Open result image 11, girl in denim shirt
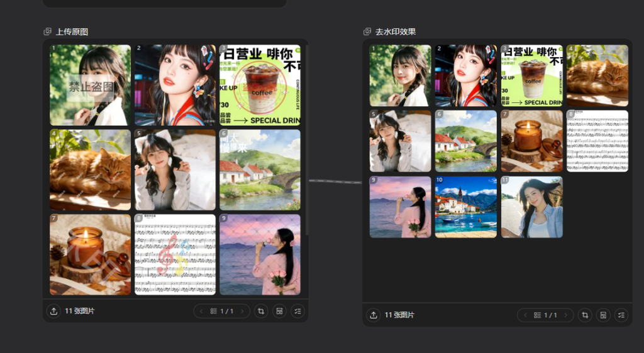644x353 pixels. (x=532, y=207)
